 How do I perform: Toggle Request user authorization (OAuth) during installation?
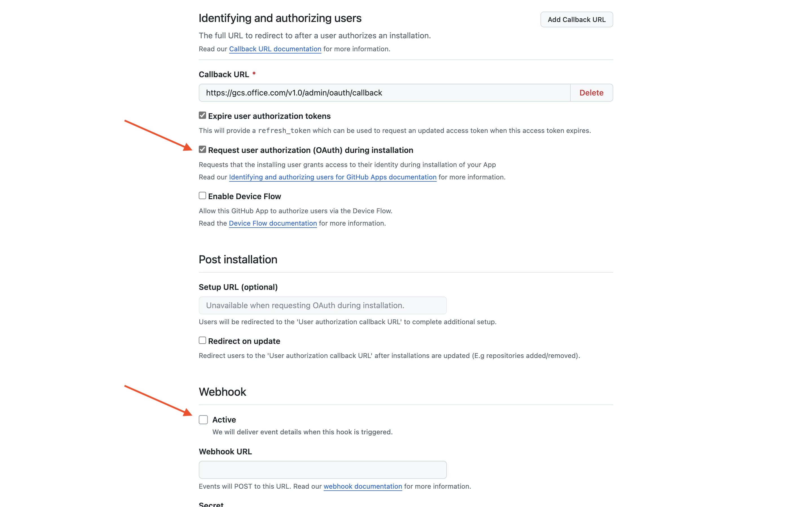(x=202, y=150)
